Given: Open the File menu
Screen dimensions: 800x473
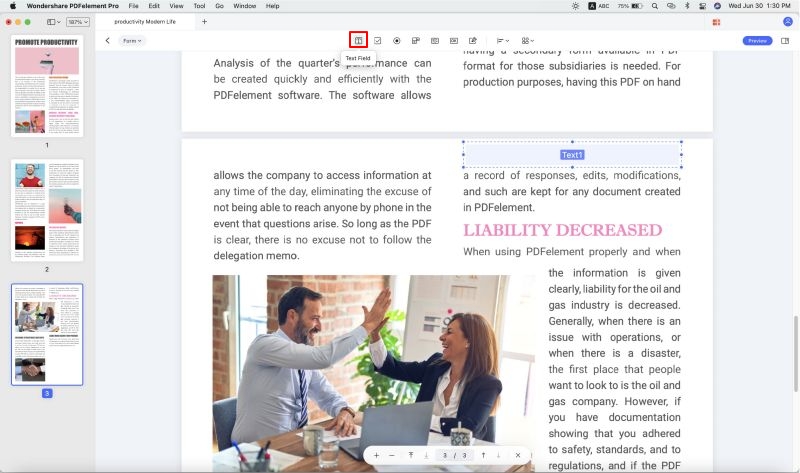Looking at the screenshot, I should coord(134,6).
